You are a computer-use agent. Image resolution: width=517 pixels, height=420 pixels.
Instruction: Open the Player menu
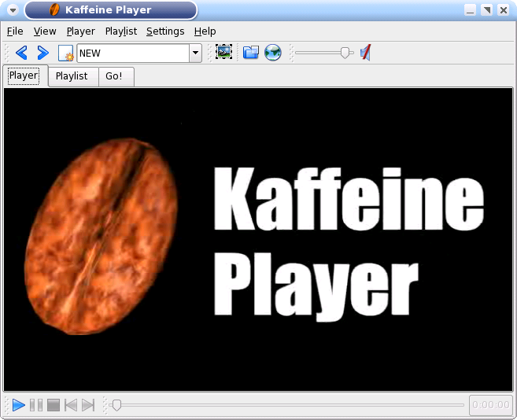point(81,31)
